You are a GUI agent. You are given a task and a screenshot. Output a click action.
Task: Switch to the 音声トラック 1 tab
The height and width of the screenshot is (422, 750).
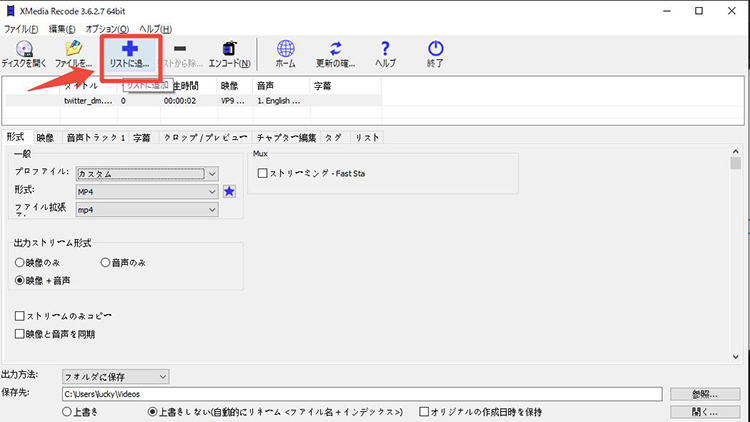pyautogui.click(x=96, y=138)
